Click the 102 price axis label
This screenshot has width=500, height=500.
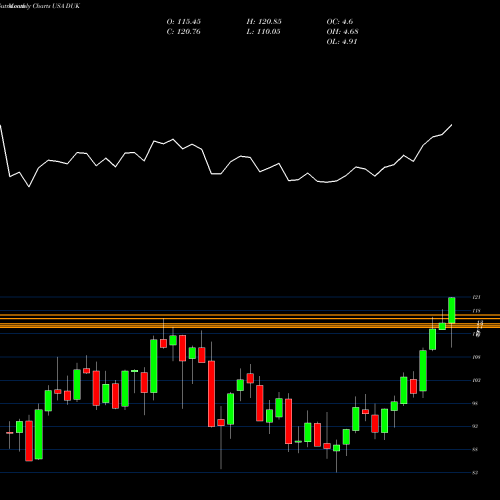click(x=476, y=380)
